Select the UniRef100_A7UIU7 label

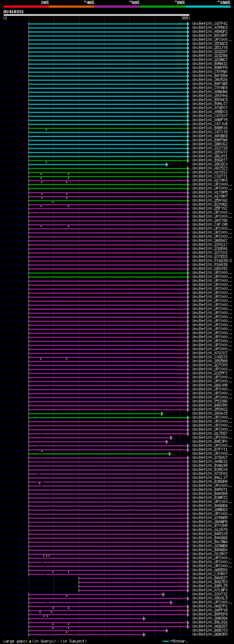[210, 353]
